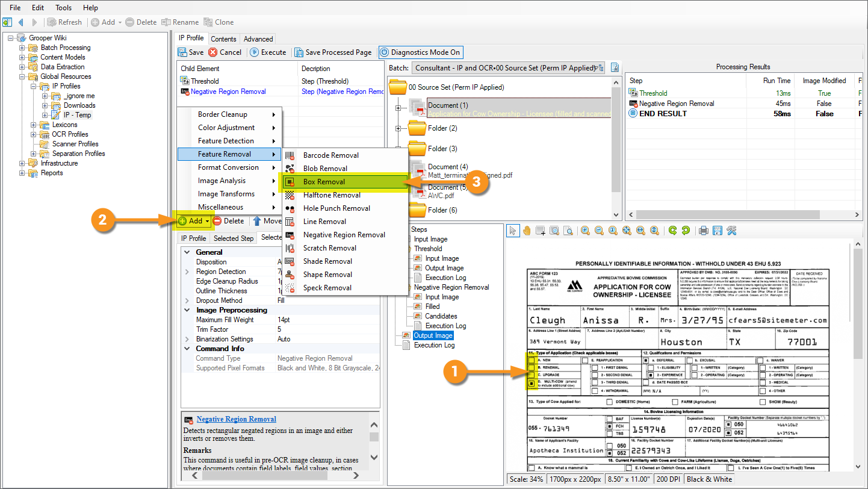Collapse the General property section
The width and height of the screenshot is (868, 489).
187,252
